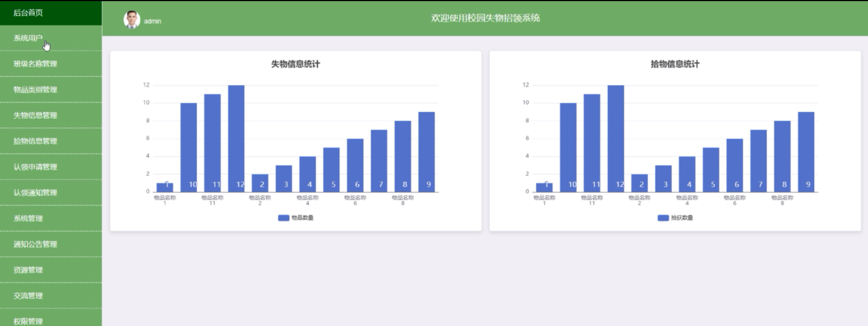The height and width of the screenshot is (326, 868).
Task: Expand the 物品类别管理 section
Action: [35, 90]
